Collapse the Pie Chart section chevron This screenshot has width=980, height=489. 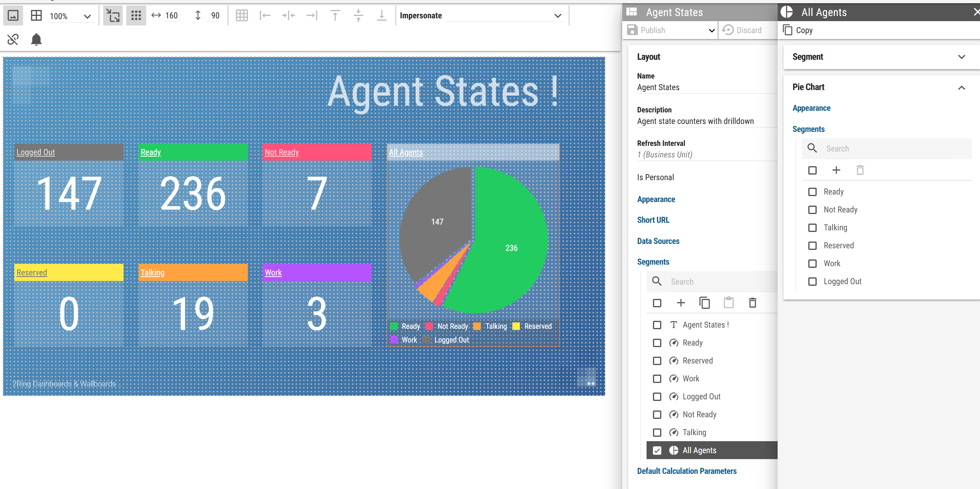point(962,88)
